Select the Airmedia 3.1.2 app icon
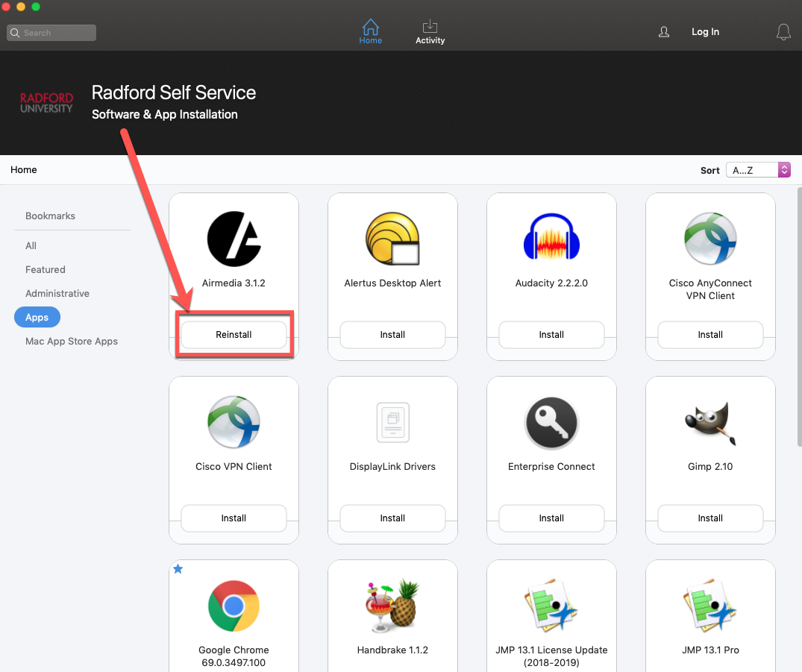The width and height of the screenshot is (802, 672). tap(234, 239)
